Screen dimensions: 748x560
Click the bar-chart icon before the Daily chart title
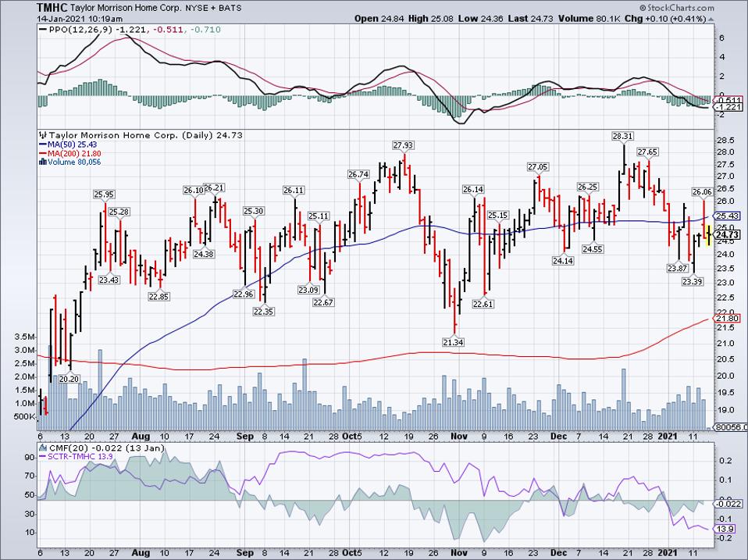[x=43, y=135]
